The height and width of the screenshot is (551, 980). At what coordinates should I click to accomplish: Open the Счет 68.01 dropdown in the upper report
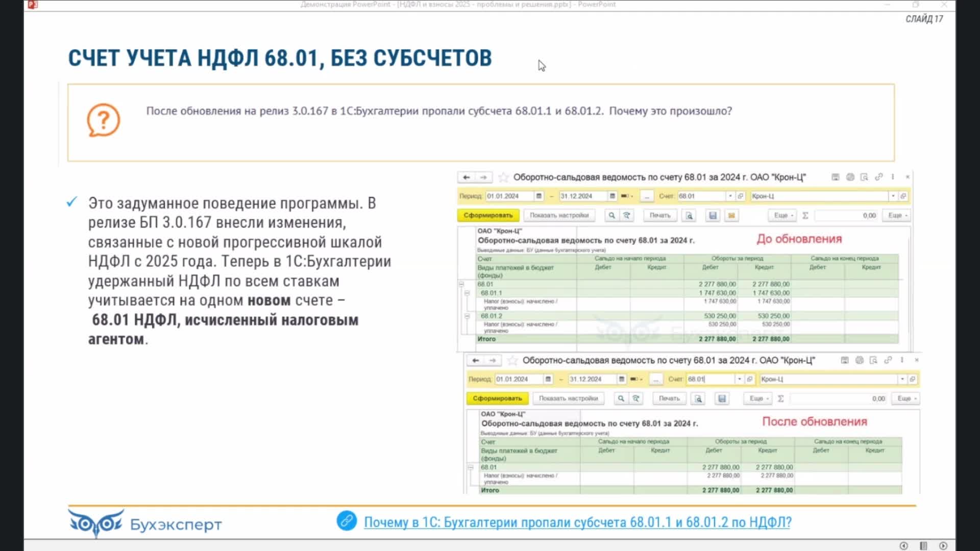click(730, 196)
